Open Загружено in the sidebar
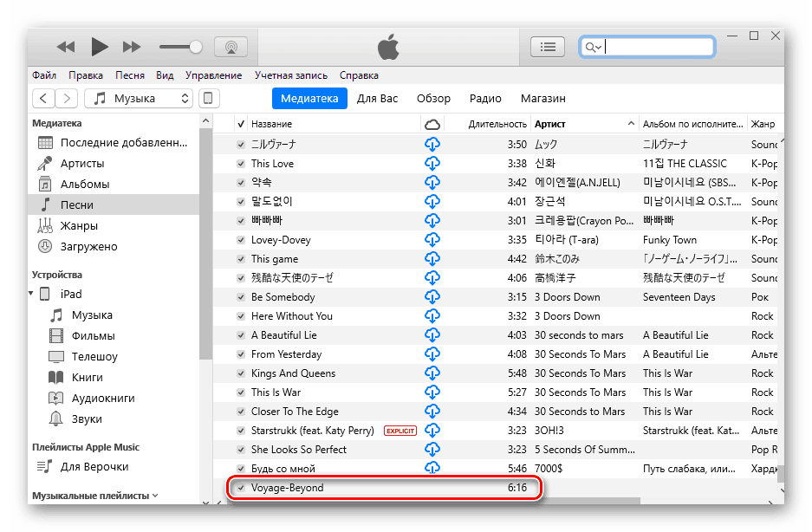Screen dimensions: 812x532 tap(113, 246)
